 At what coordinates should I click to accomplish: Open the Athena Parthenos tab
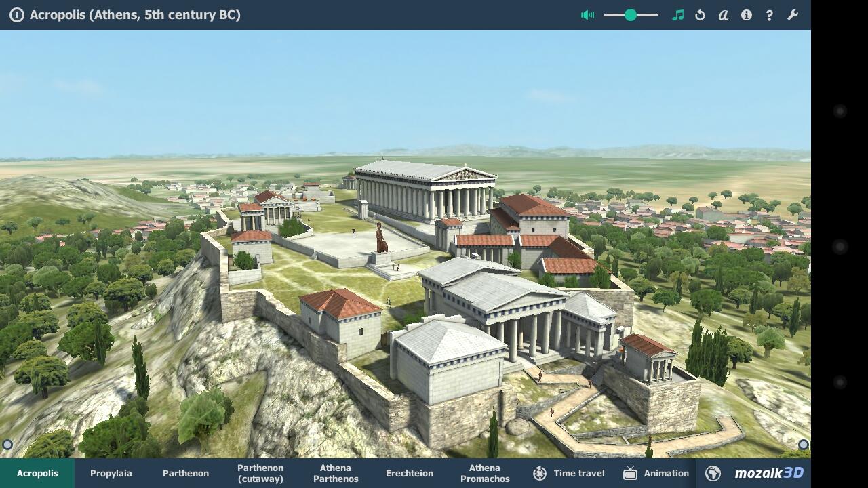[336, 473]
